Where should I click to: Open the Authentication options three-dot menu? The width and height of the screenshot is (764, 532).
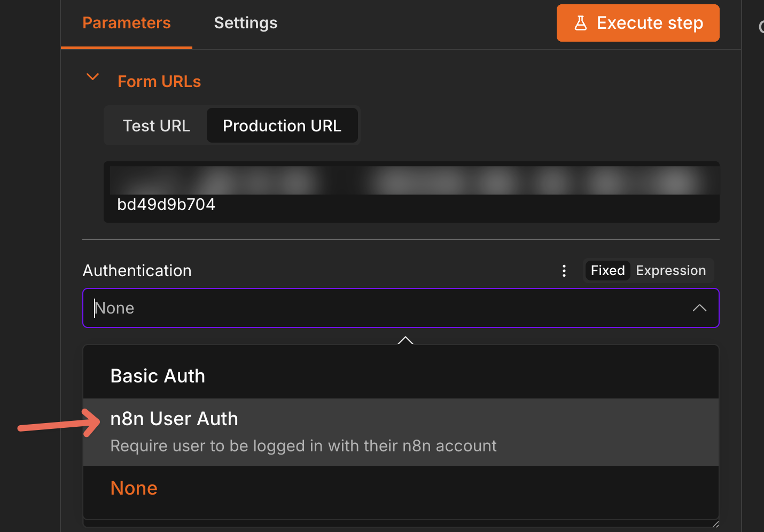click(x=564, y=271)
